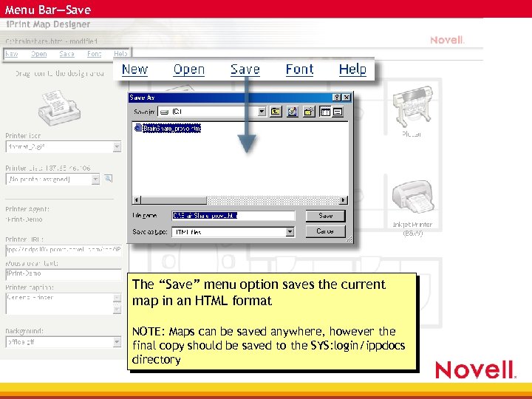Click the HTML file icon beside BrainShare_provo
The image size is (532, 399).
tap(137, 128)
